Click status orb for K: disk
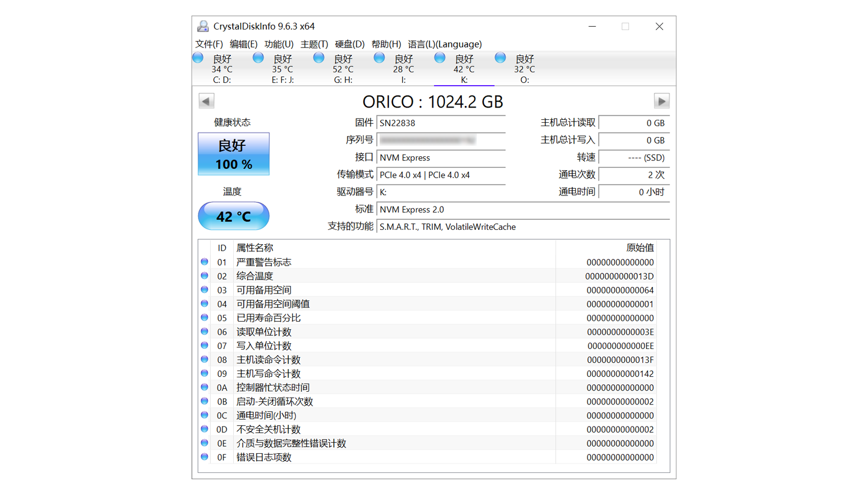Screen dimensions: 868x496 pyautogui.click(x=440, y=58)
